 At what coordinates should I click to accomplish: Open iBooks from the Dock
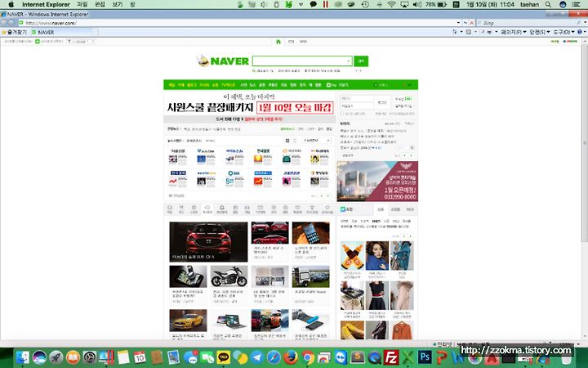point(73,357)
